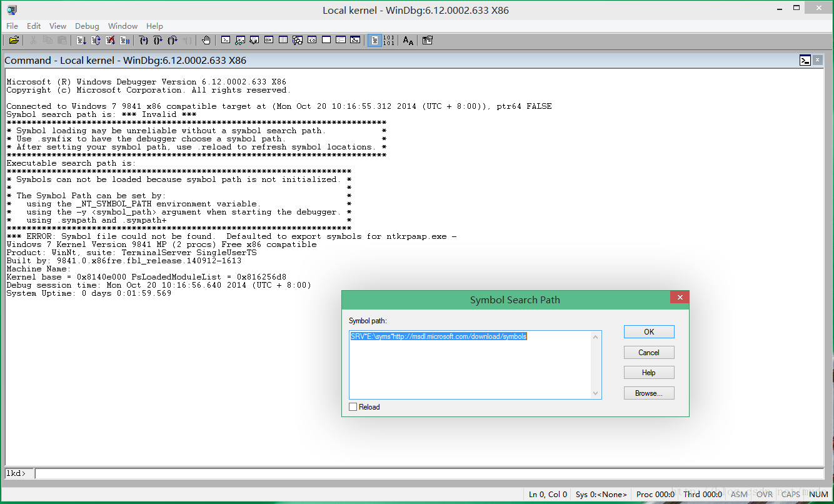834x504 pixels.
Task: Click the Open source file toolbar icon
Action: (x=14, y=40)
